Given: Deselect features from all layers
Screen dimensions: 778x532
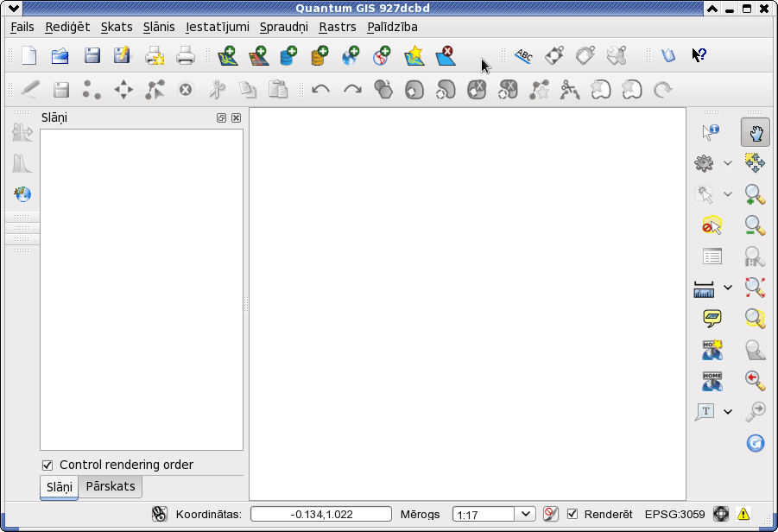Looking at the screenshot, I should [712, 225].
